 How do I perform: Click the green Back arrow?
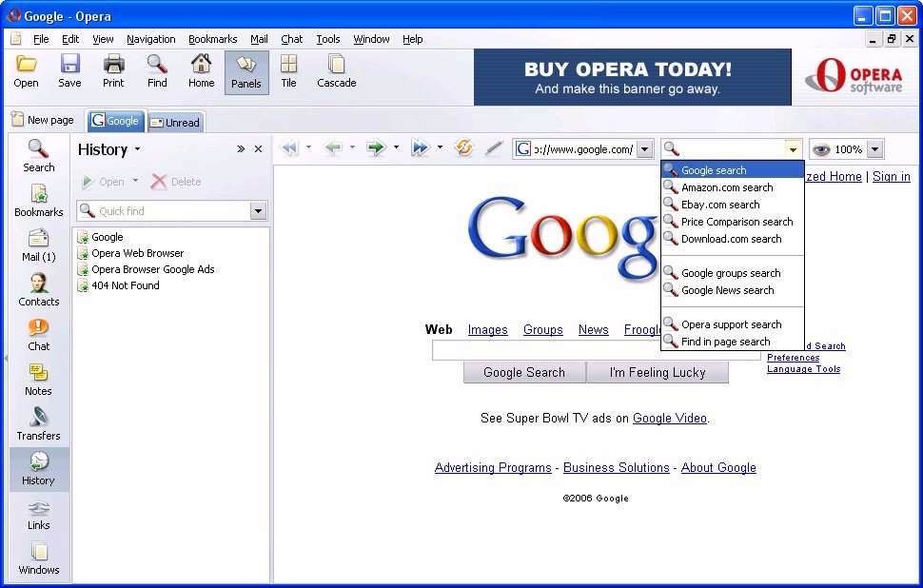tap(333, 147)
